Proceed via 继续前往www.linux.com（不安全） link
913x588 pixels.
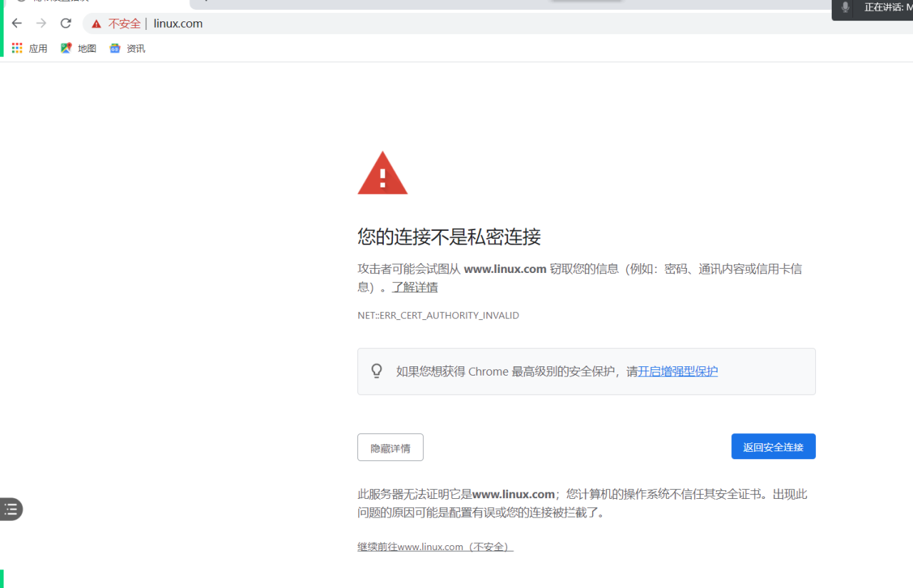click(435, 547)
